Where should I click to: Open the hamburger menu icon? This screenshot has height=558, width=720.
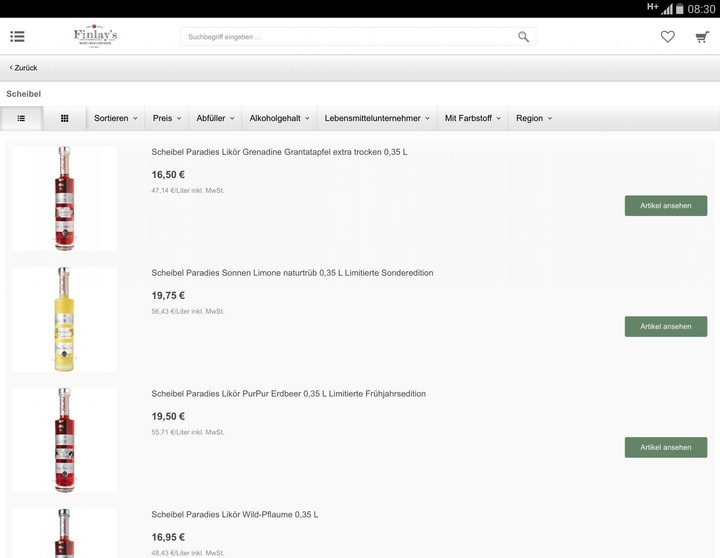click(17, 37)
